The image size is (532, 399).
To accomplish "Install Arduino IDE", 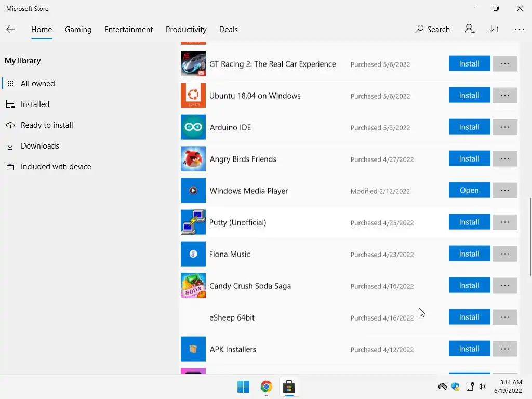I will pos(469,127).
